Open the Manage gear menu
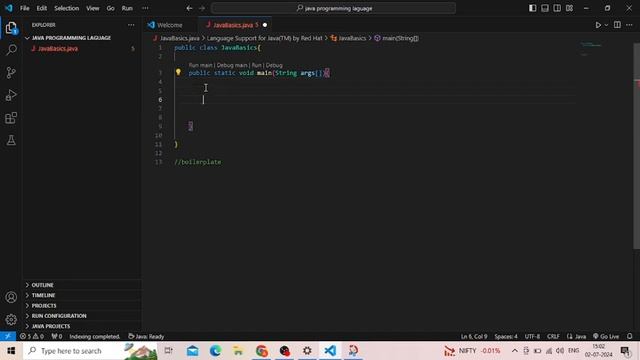Image resolution: width=640 pixels, height=360 pixels. [x=11, y=319]
